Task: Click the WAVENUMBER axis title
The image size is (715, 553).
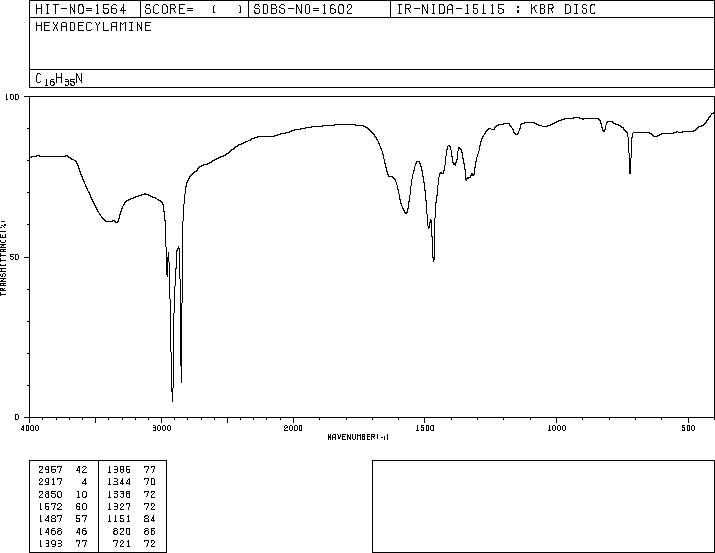Action: tap(358, 437)
